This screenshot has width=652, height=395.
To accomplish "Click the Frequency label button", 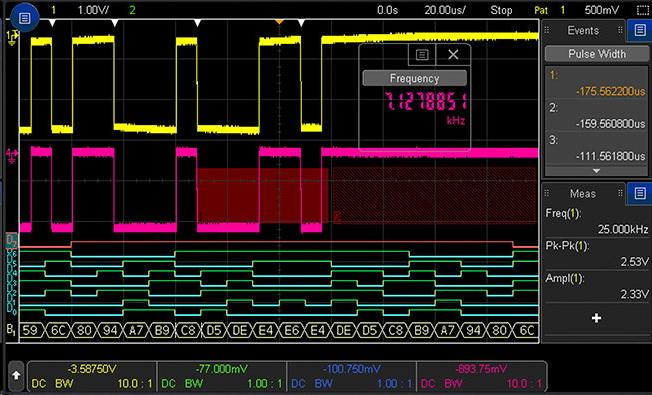I will click(415, 78).
